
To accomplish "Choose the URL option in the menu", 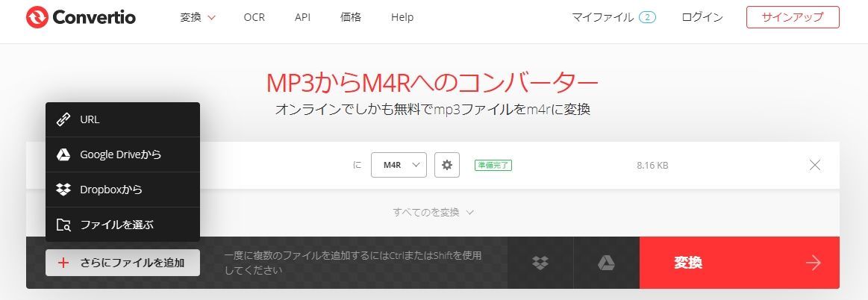I will click(122, 119).
